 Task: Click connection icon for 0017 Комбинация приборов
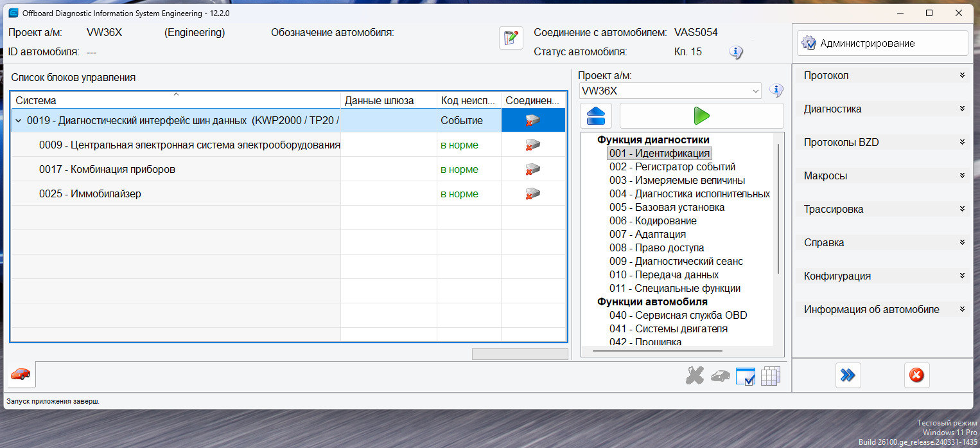(x=532, y=169)
